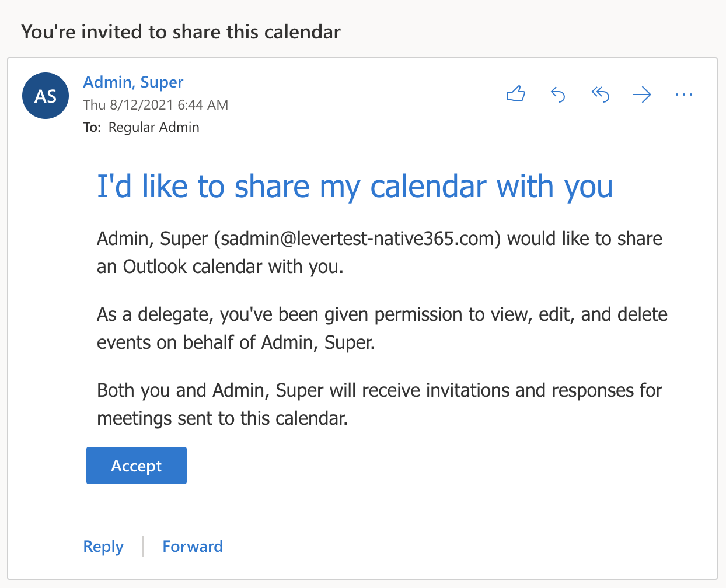Screen dimensions: 726x588
Task: Click inside the email message body
Action: tap(379, 327)
